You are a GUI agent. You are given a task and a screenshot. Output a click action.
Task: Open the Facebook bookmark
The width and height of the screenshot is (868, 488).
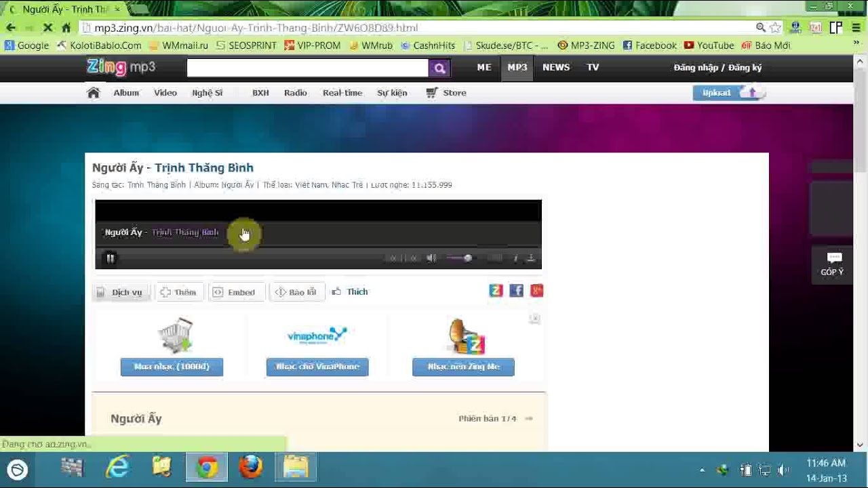(650, 45)
